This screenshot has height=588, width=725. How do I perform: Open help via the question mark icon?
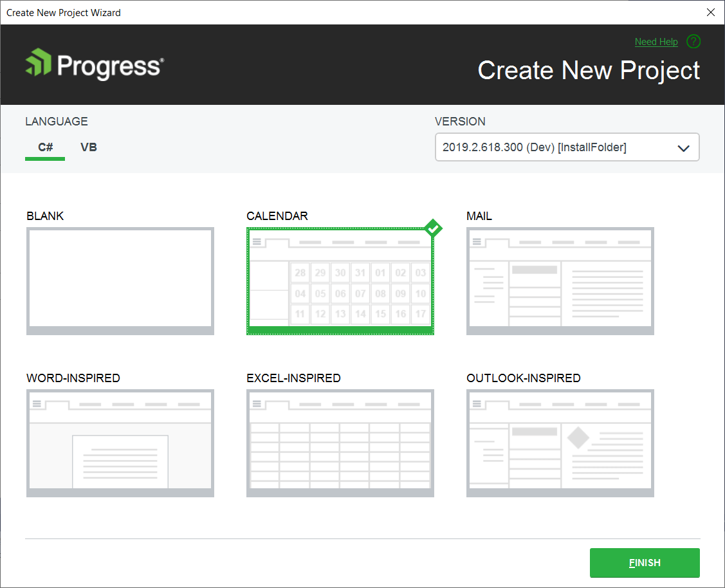[x=693, y=41]
